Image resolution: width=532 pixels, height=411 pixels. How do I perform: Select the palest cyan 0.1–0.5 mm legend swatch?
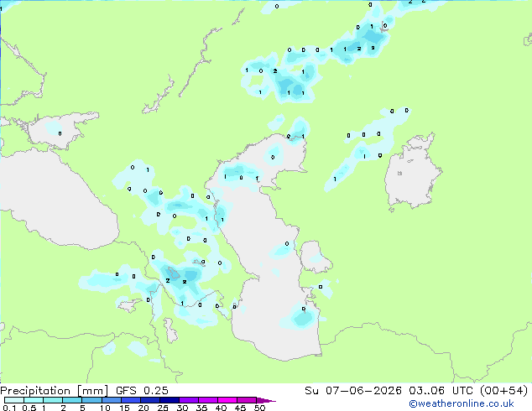click(14, 400)
